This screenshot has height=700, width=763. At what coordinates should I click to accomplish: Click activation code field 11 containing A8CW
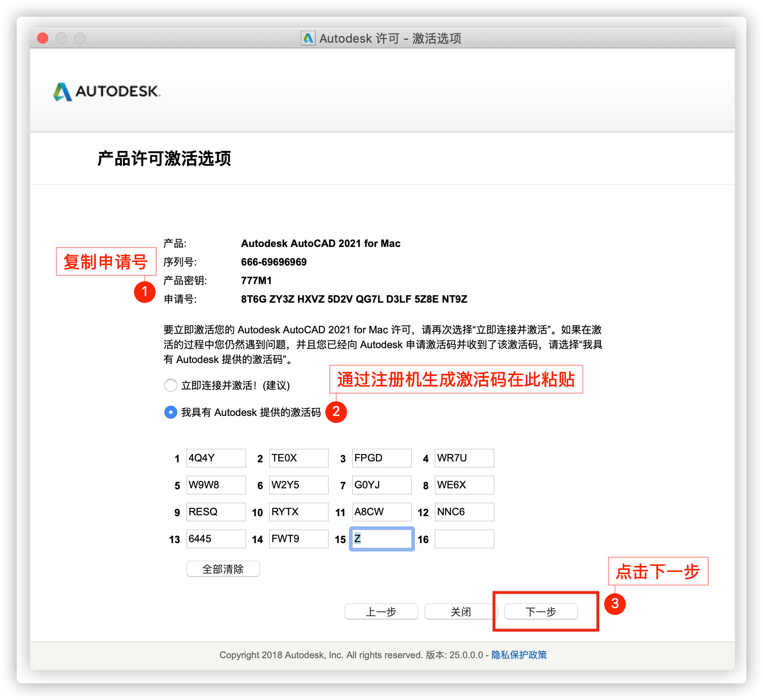pos(381,512)
